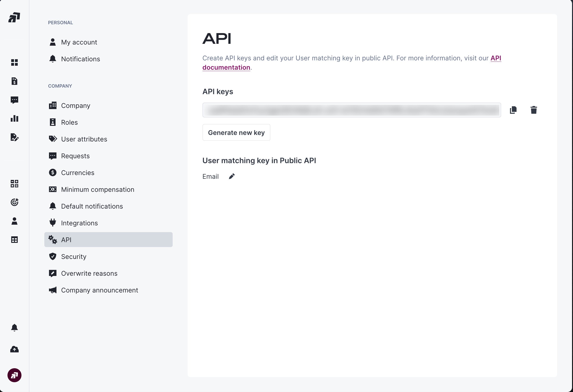Click the PERSONAL section label
The image size is (573, 392).
(60, 23)
